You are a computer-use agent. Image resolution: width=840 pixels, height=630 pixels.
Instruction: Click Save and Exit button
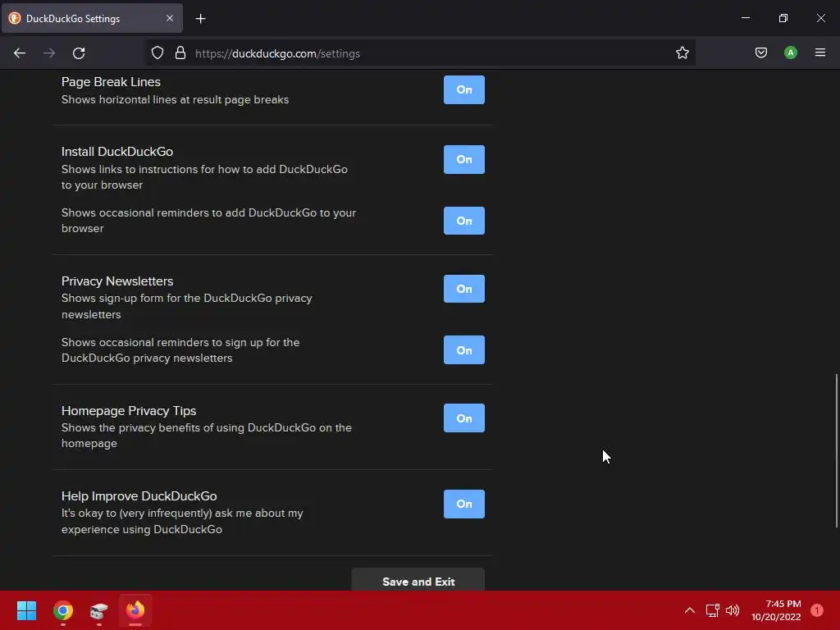418,580
